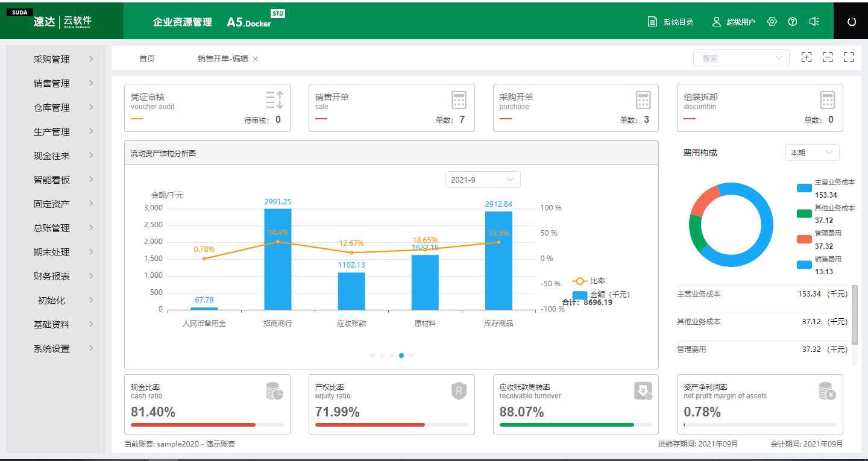Expand 采购管理 menu
This screenshot has width=868, height=461.
56,59
